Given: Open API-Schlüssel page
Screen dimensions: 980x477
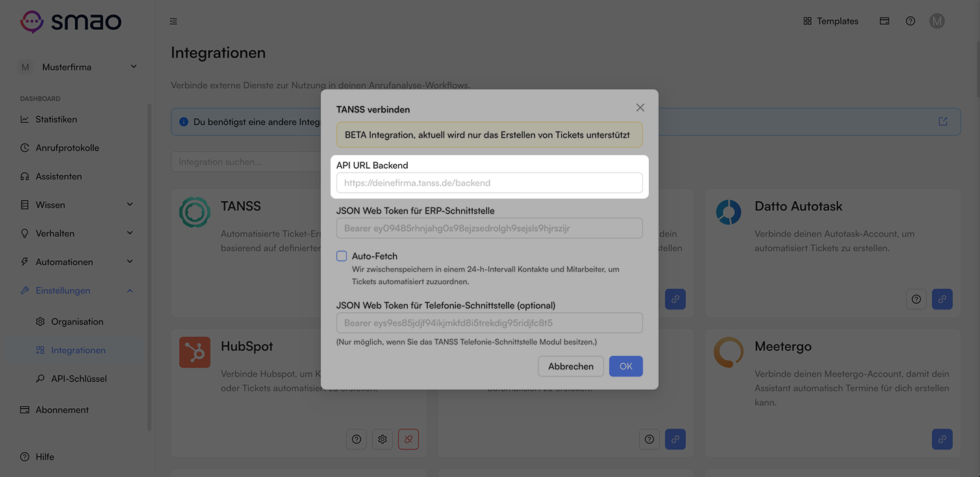Looking at the screenshot, I should [x=79, y=379].
